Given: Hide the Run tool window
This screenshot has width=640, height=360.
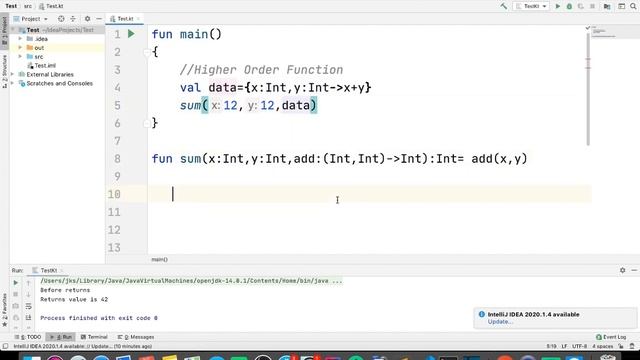Looking at the screenshot, I should pos(634,270).
